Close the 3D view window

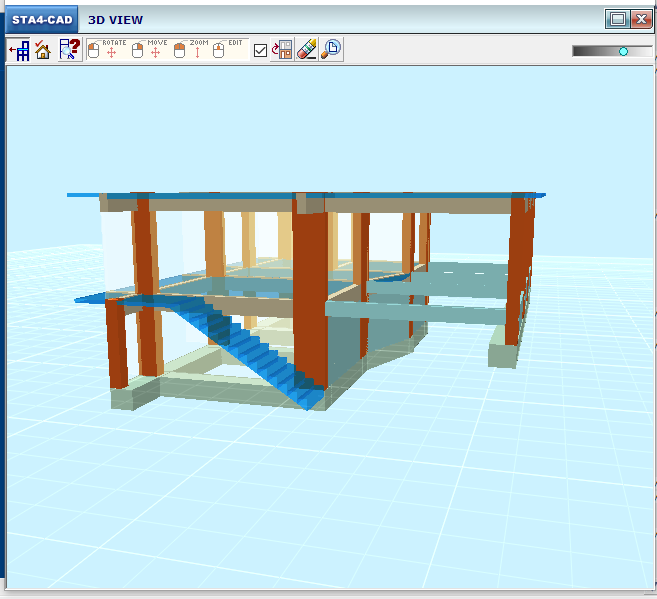(x=641, y=19)
